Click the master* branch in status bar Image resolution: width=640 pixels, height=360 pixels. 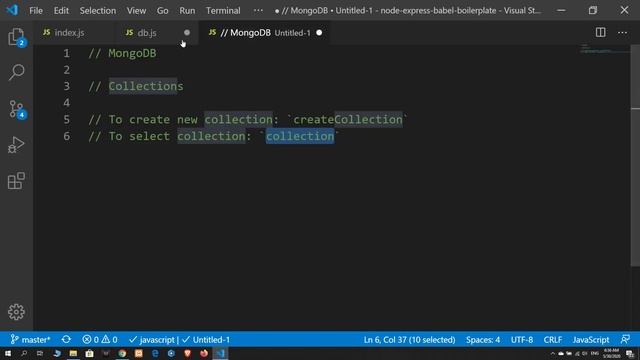(31, 340)
